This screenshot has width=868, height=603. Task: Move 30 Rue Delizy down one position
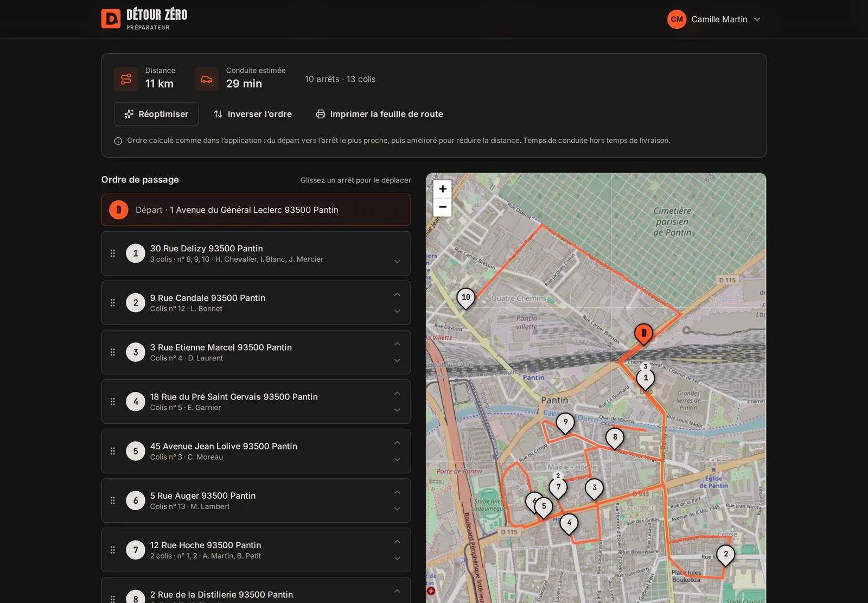[x=397, y=262]
